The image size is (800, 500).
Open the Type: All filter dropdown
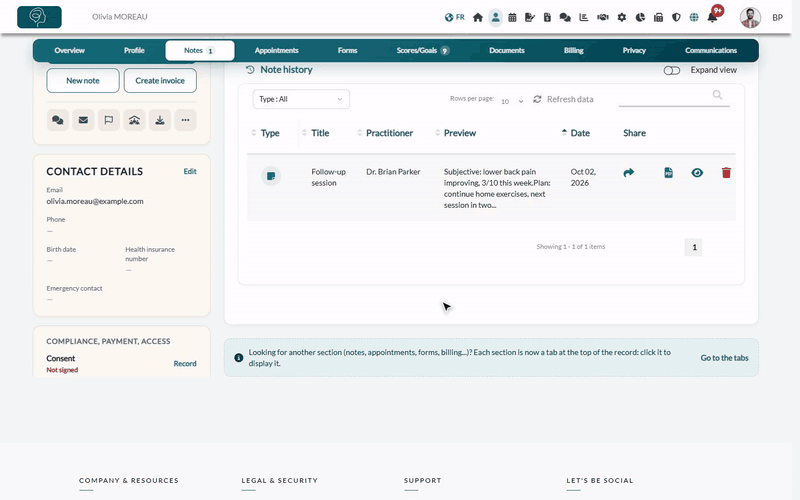(301, 99)
